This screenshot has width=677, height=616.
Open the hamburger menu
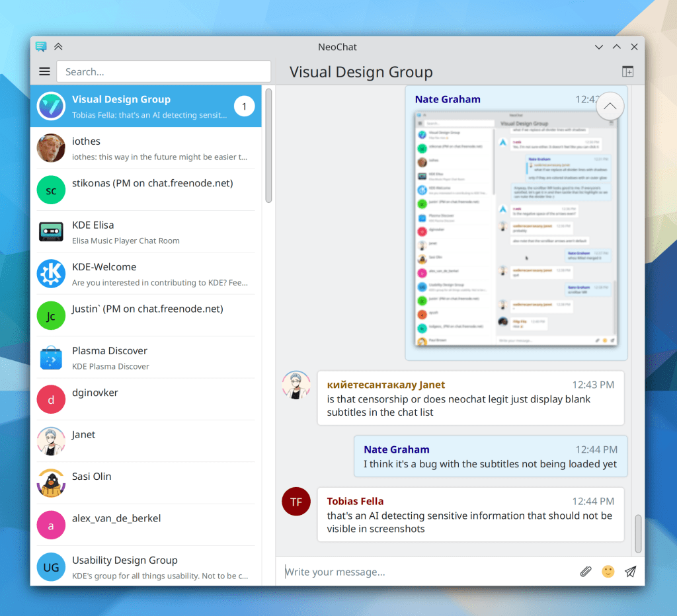[44, 71]
